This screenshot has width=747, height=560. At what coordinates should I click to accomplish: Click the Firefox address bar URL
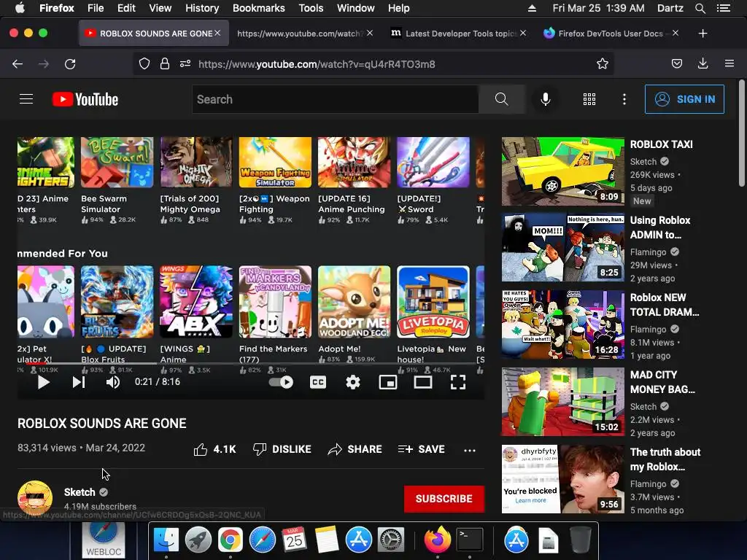[x=317, y=64]
